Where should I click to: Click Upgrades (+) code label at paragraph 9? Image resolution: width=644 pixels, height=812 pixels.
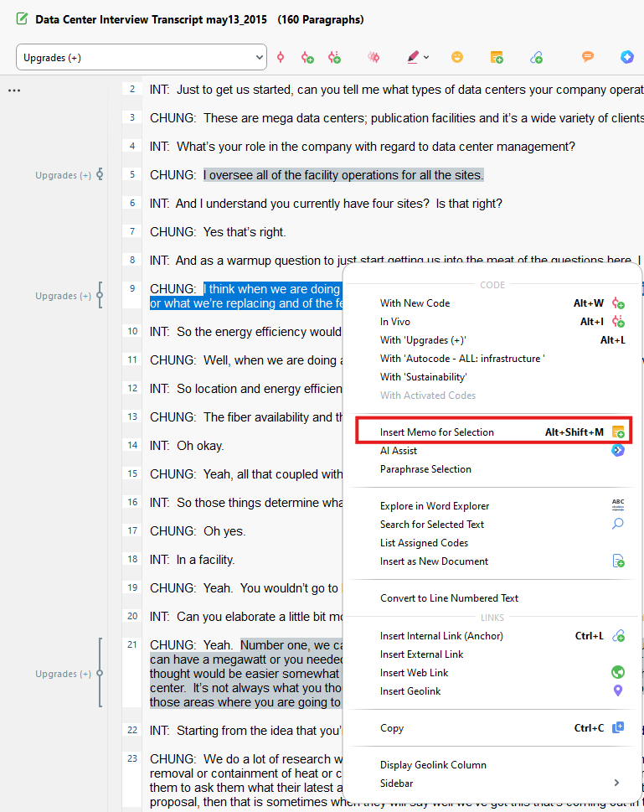coord(63,296)
